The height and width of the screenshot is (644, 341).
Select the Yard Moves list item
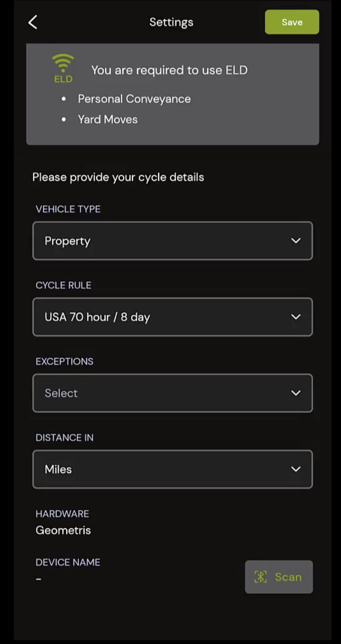[108, 119]
